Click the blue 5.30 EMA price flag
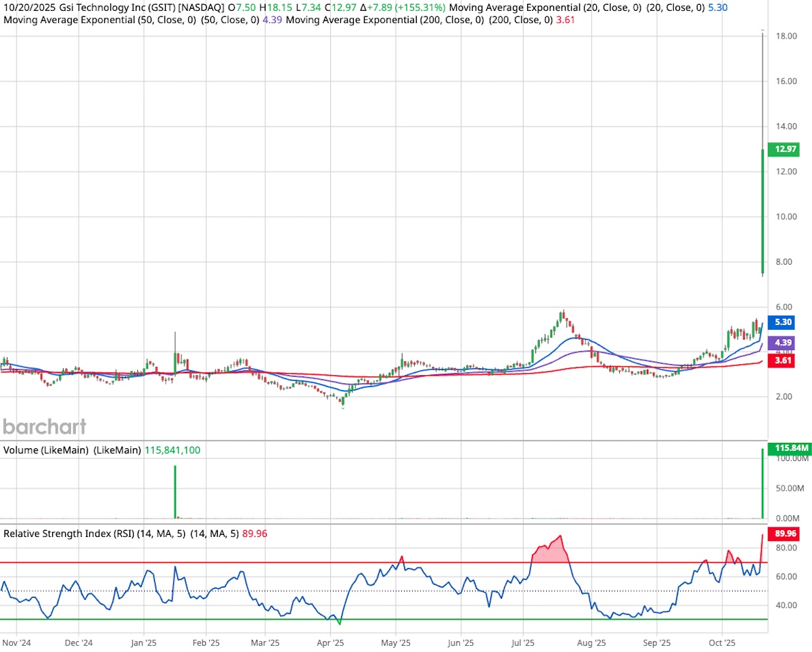812x652 pixels. tap(782, 323)
